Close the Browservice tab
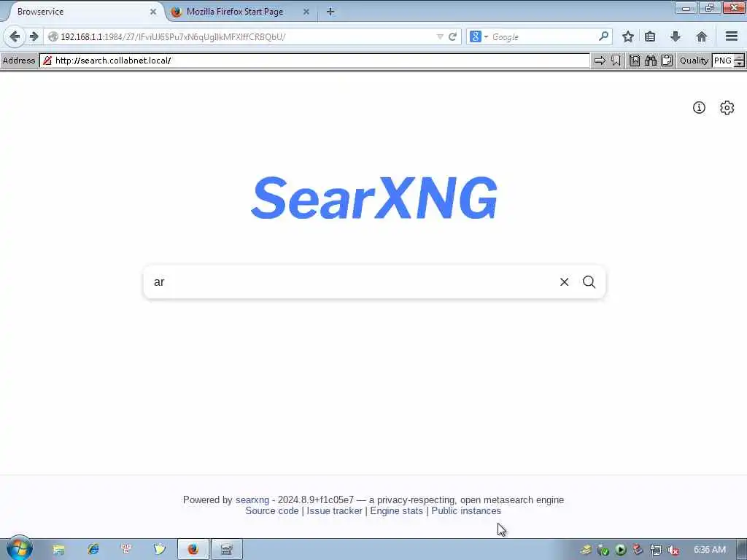Image resolution: width=747 pixels, height=560 pixels. [153, 12]
